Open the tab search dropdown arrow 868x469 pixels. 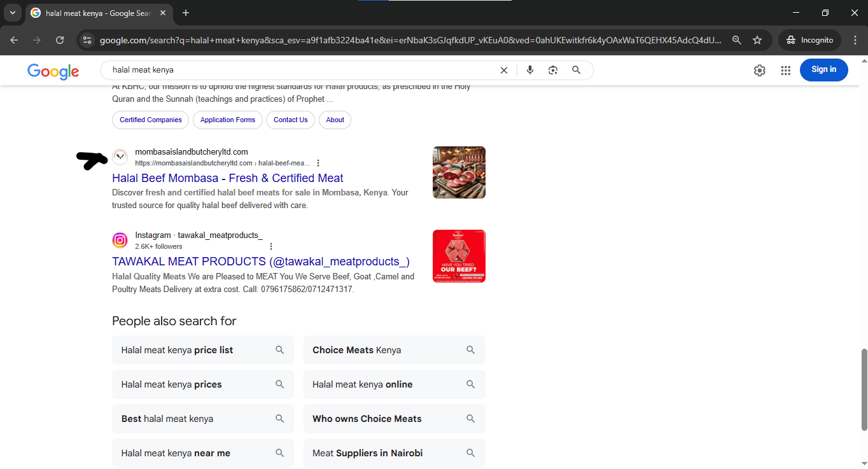(x=12, y=13)
